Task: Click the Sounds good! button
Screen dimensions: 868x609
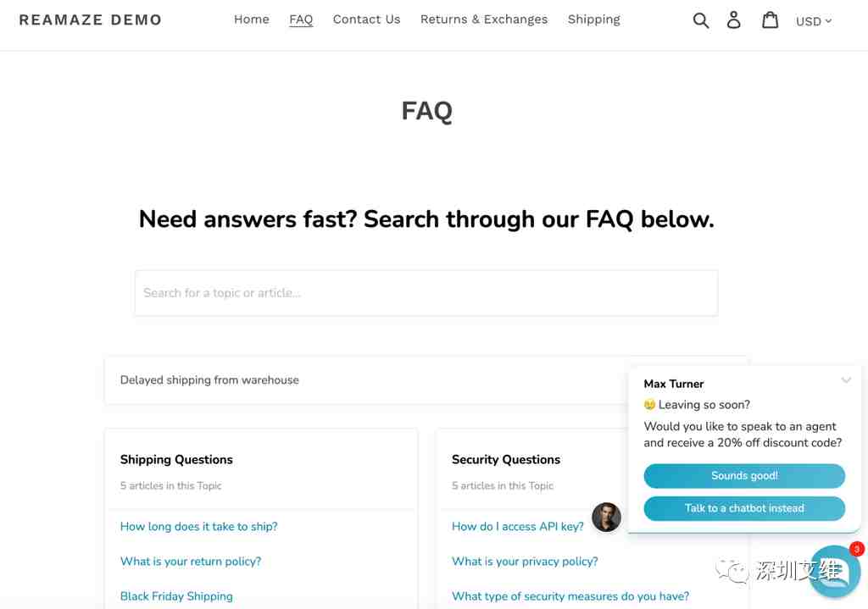Action: click(744, 476)
